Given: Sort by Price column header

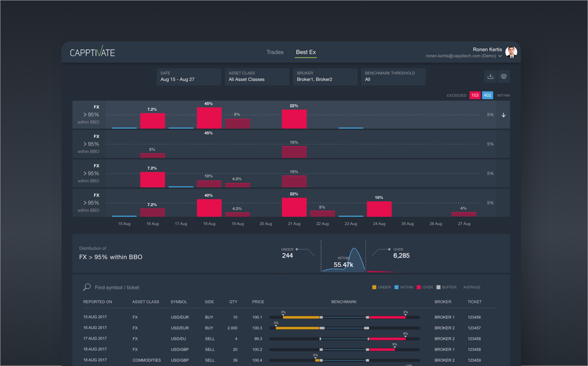Looking at the screenshot, I should 258,302.
